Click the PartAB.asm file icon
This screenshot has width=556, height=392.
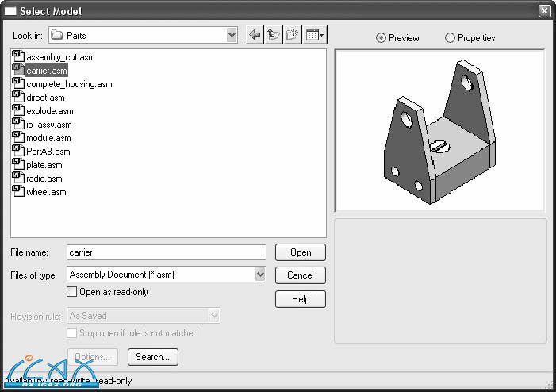pos(18,151)
